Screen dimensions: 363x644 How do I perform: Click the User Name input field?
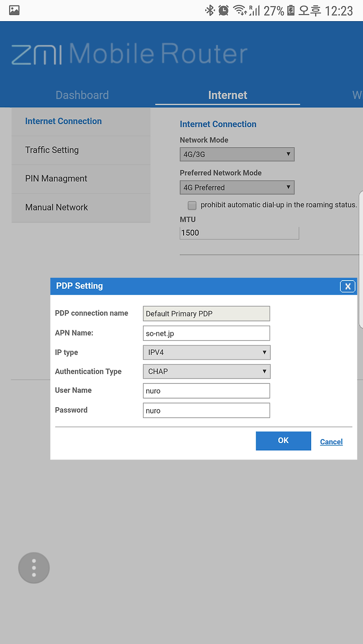click(207, 391)
